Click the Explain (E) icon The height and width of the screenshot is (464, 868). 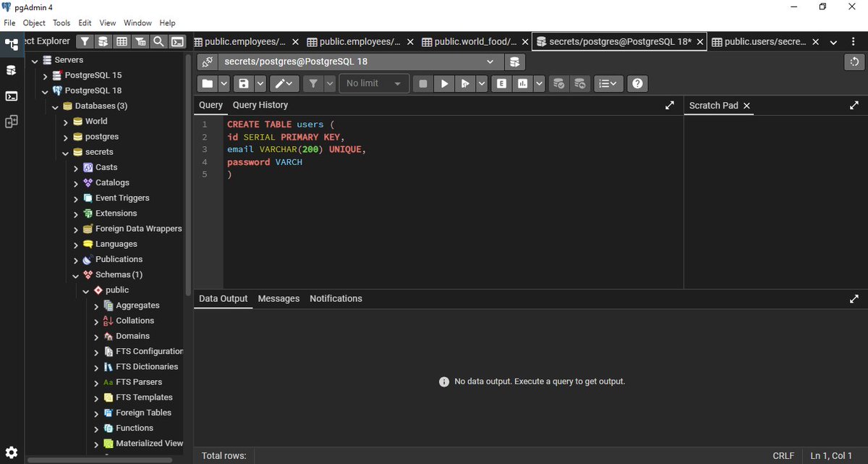coord(501,84)
